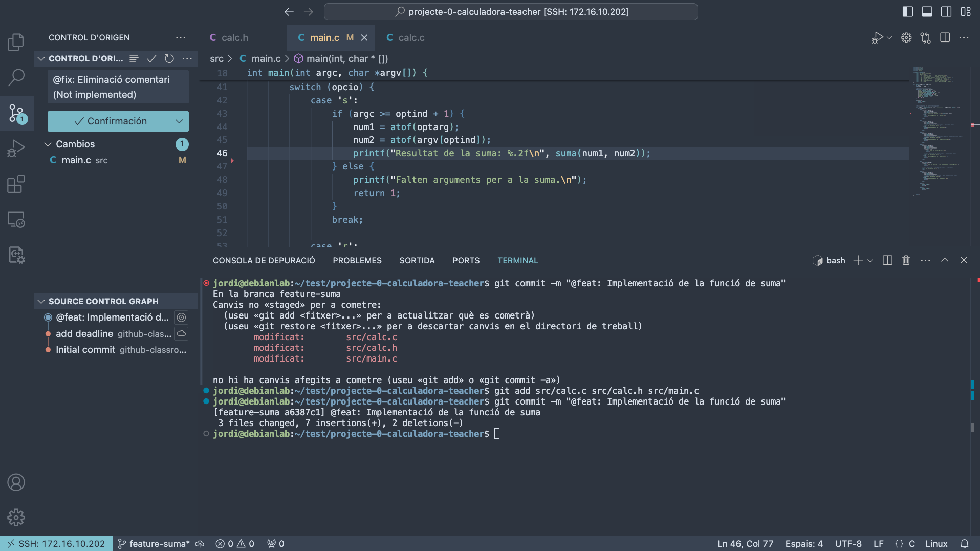
Task: Run or debug C file play icon
Action: (877, 37)
